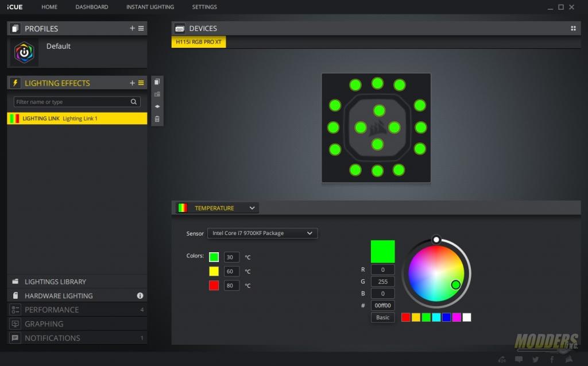
Task: Pick the cyan basic color swatch
Action: [436, 318]
